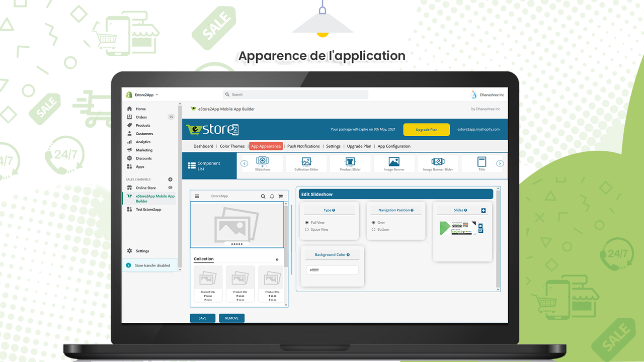Click the Search field in top bar
Viewport: 644px width, 362px height.
(296, 95)
